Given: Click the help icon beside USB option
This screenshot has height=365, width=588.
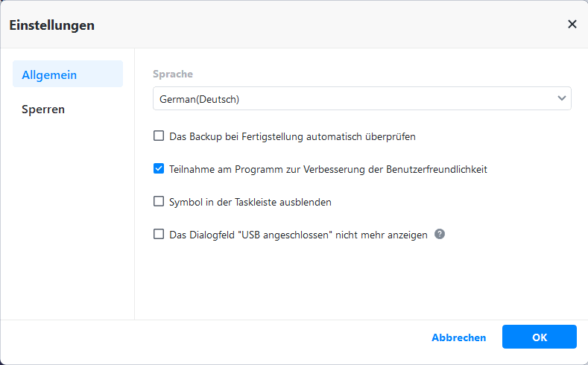Looking at the screenshot, I should [440, 234].
